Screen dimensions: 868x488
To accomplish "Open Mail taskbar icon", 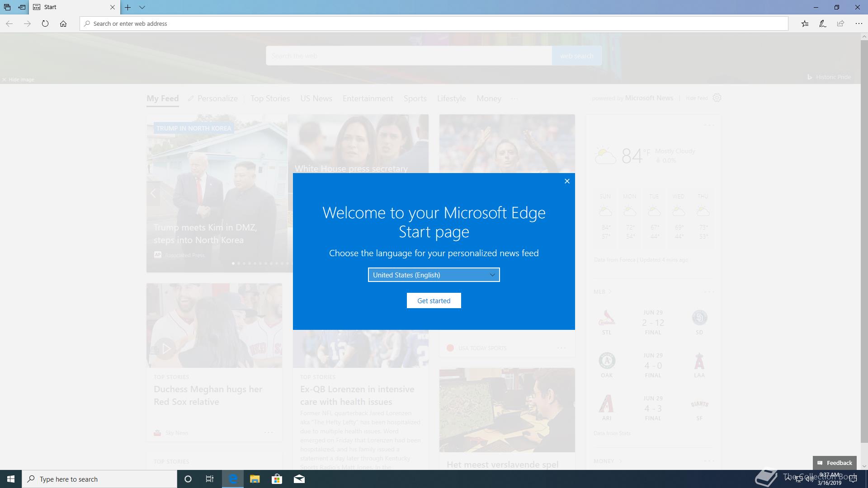I will (x=299, y=479).
